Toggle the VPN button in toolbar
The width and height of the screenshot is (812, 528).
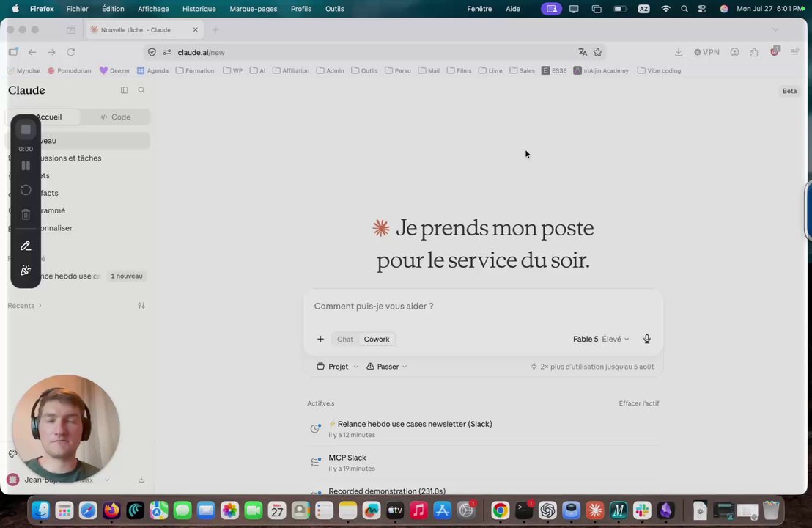pos(706,52)
